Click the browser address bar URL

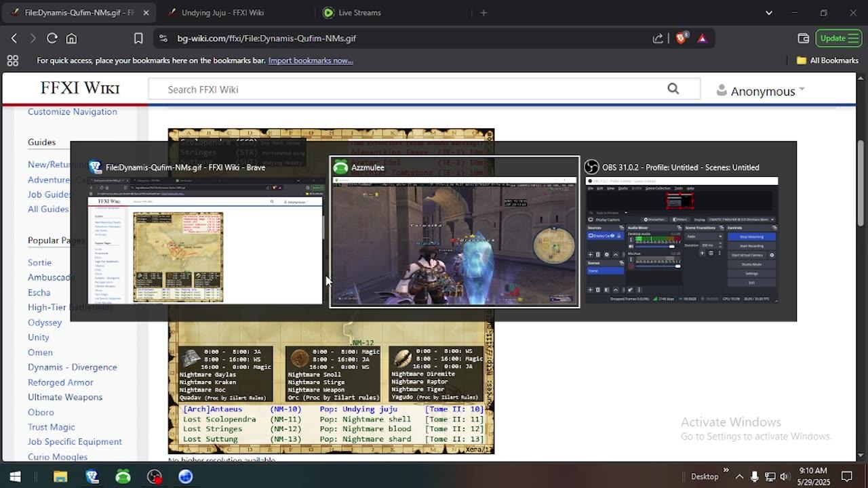pyautogui.click(x=267, y=39)
